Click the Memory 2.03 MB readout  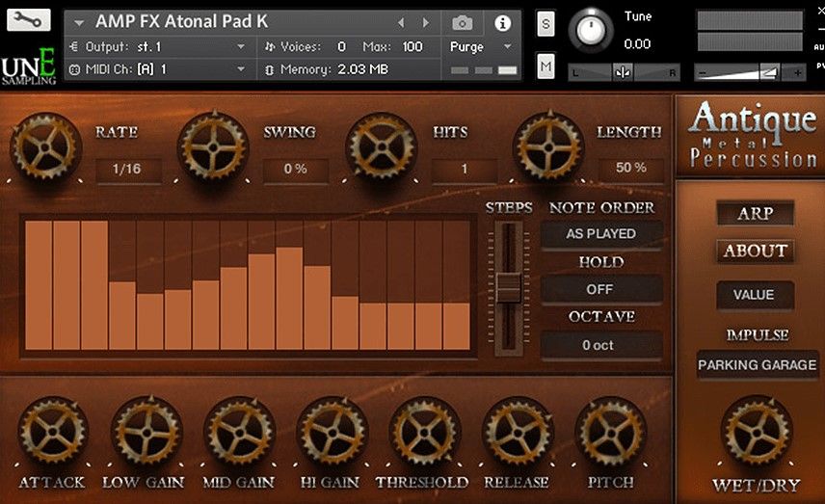click(363, 69)
